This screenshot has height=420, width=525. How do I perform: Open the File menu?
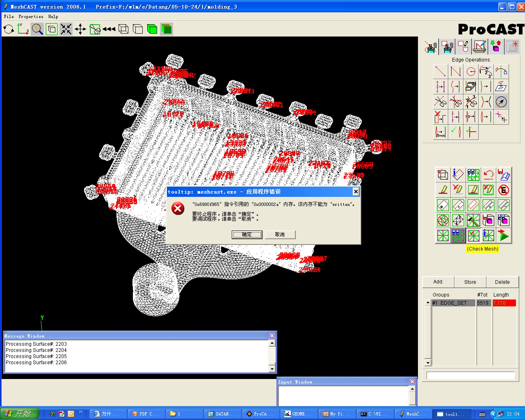(x=9, y=17)
